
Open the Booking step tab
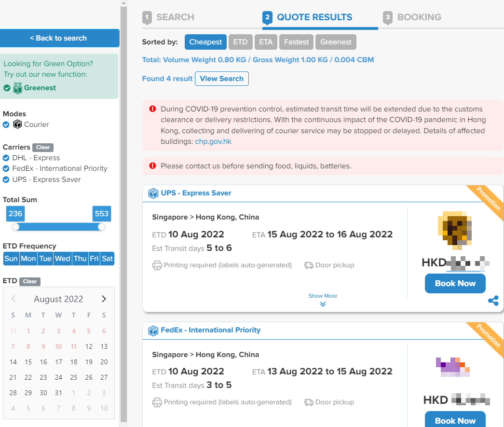[412, 17]
